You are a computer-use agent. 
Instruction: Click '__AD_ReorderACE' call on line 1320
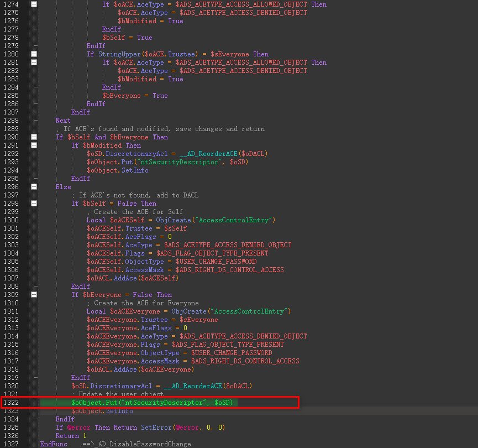pyautogui.click(x=193, y=386)
